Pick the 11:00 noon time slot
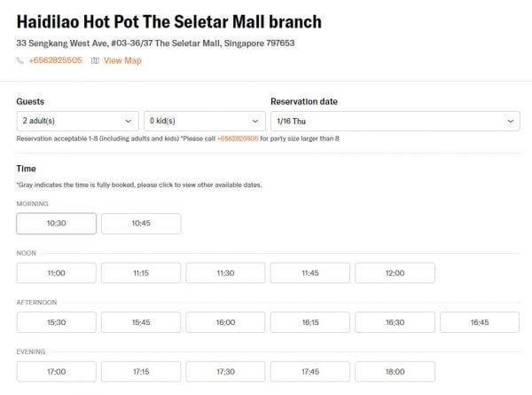Viewport: 532px width, 395px height. click(x=56, y=273)
